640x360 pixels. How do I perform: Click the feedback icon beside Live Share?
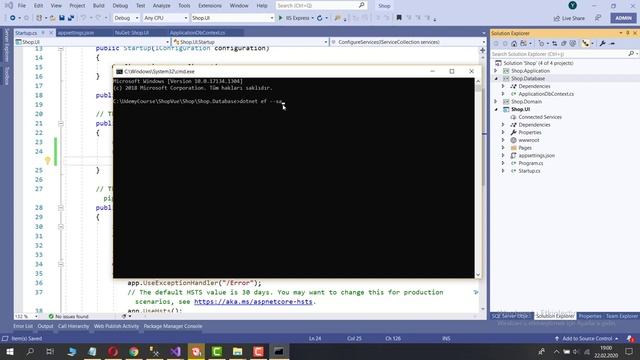click(x=598, y=18)
